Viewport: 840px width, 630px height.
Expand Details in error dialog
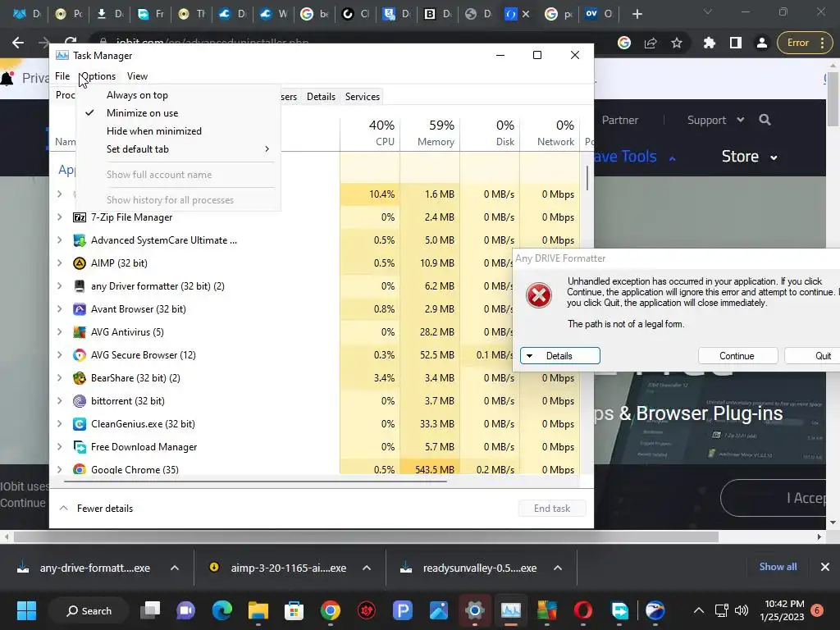pyautogui.click(x=559, y=356)
